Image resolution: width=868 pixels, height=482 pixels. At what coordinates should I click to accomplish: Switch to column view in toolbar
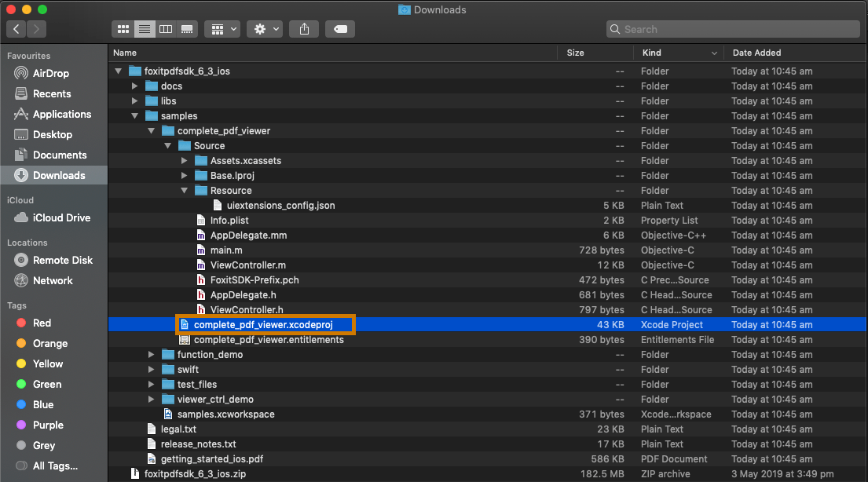pos(166,29)
